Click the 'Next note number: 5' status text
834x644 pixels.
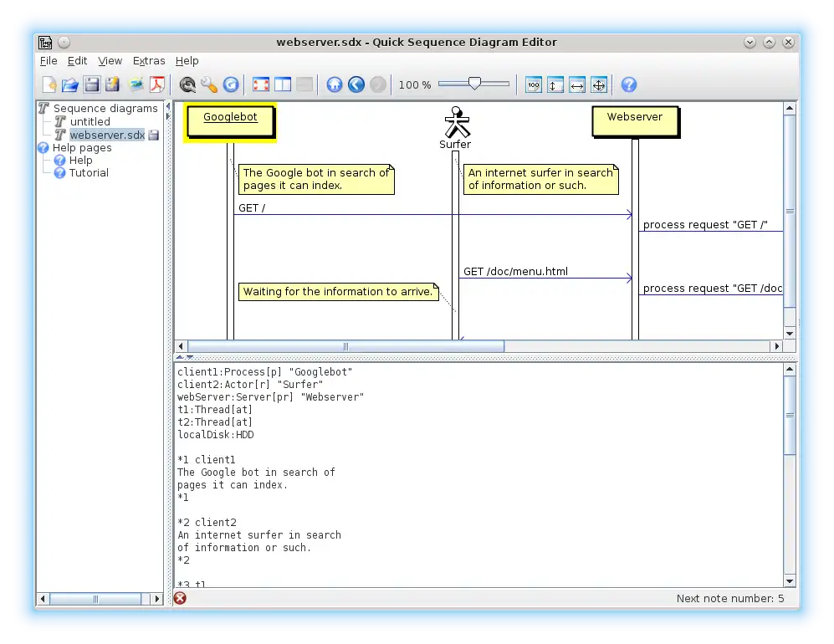pos(730,598)
